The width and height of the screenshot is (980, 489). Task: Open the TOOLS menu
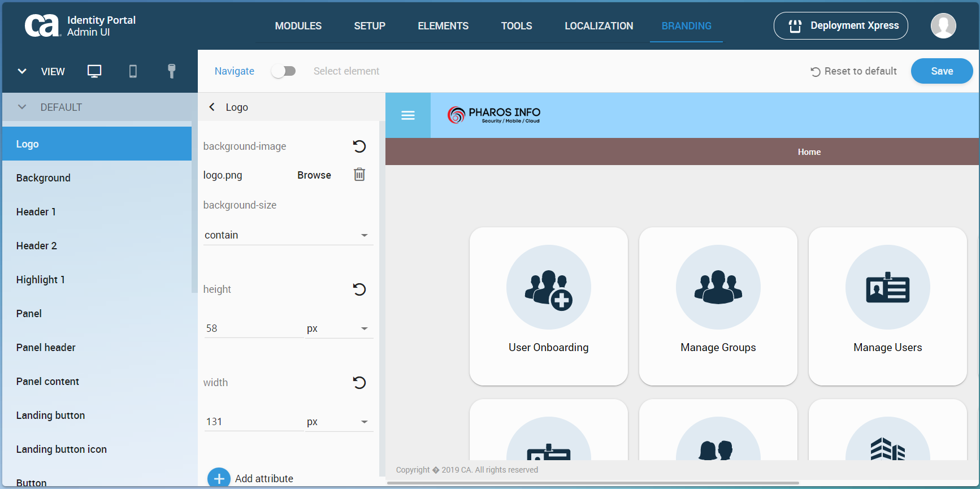517,26
